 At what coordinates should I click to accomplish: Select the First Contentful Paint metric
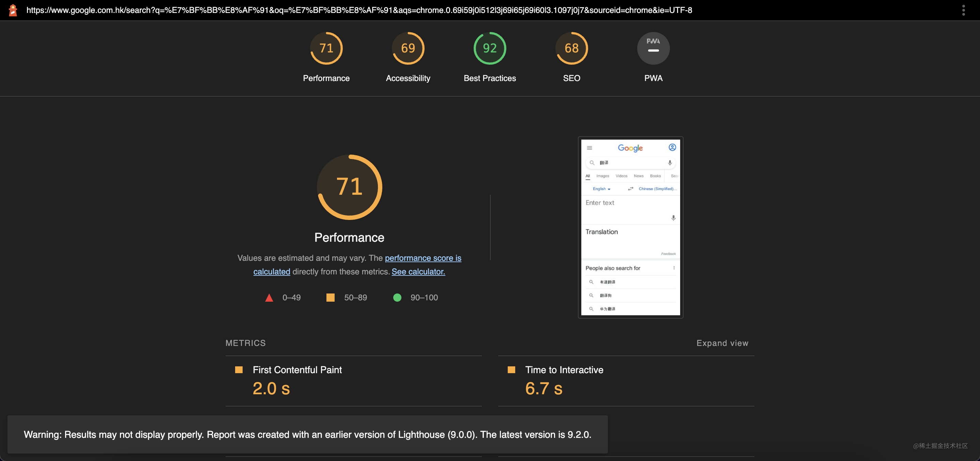[x=353, y=381]
